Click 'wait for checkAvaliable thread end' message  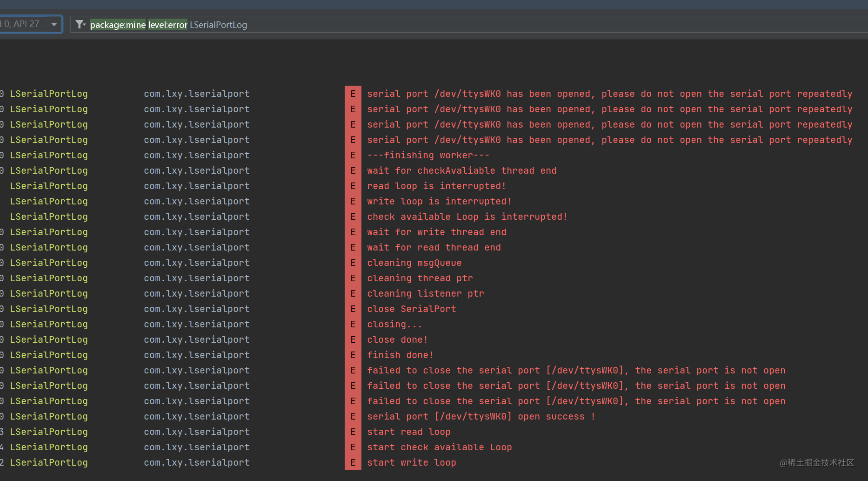pos(462,170)
